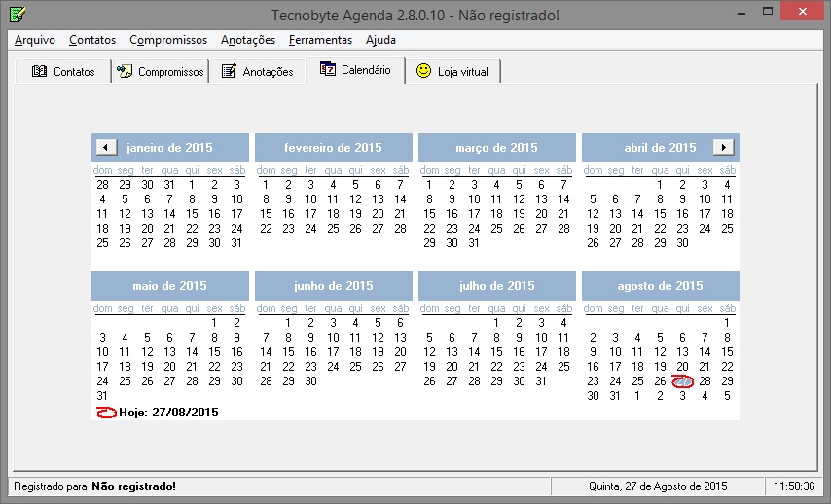The width and height of the screenshot is (831, 504).
Task: Click the maio de 2015 month header
Action: click(x=169, y=286)
